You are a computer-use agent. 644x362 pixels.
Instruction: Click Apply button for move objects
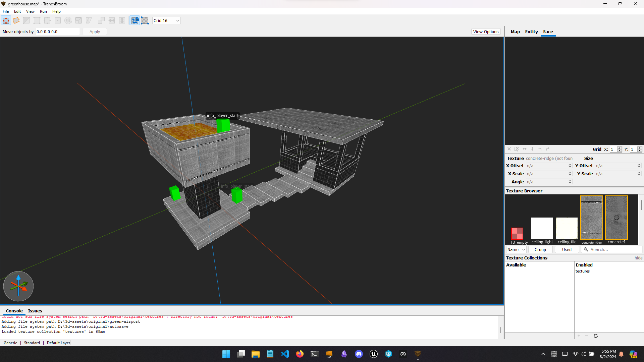[x=95, y=32]
